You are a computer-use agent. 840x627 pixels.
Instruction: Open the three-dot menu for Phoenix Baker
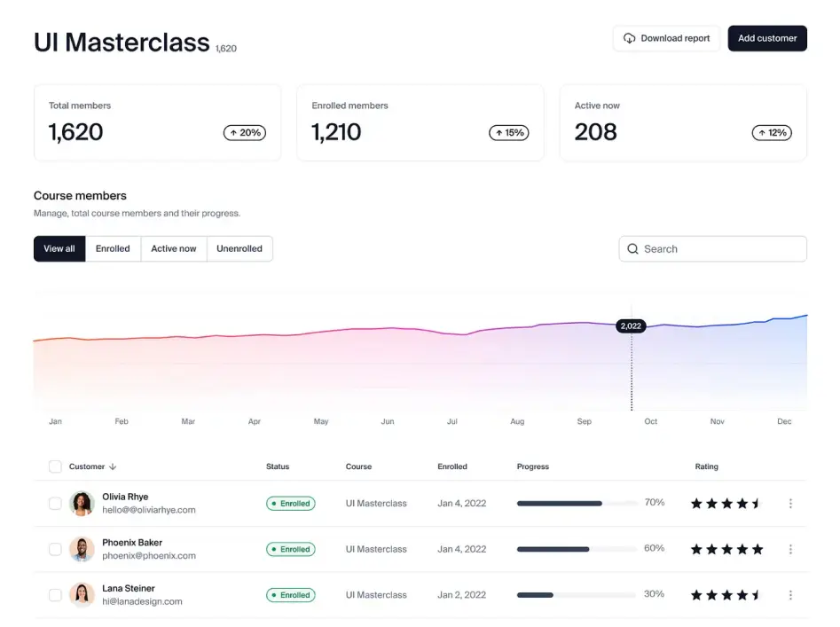(790, 550)
